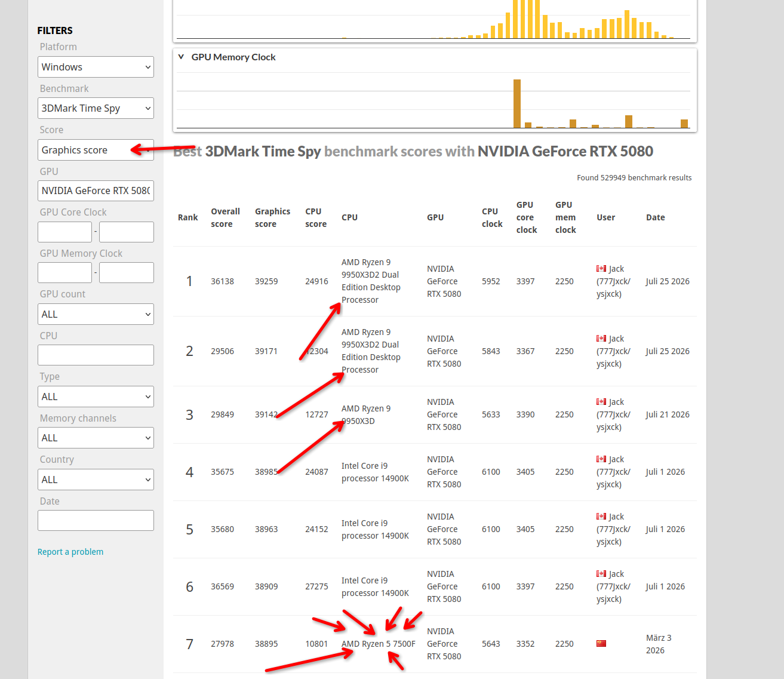784x679 pixels.
Task: Click the User column header
Action: pos(605,217)
